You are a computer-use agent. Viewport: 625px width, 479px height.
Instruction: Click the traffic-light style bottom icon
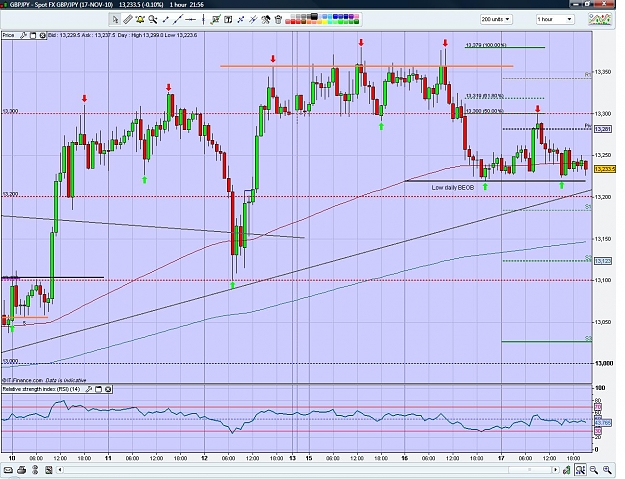pos(35,470)
